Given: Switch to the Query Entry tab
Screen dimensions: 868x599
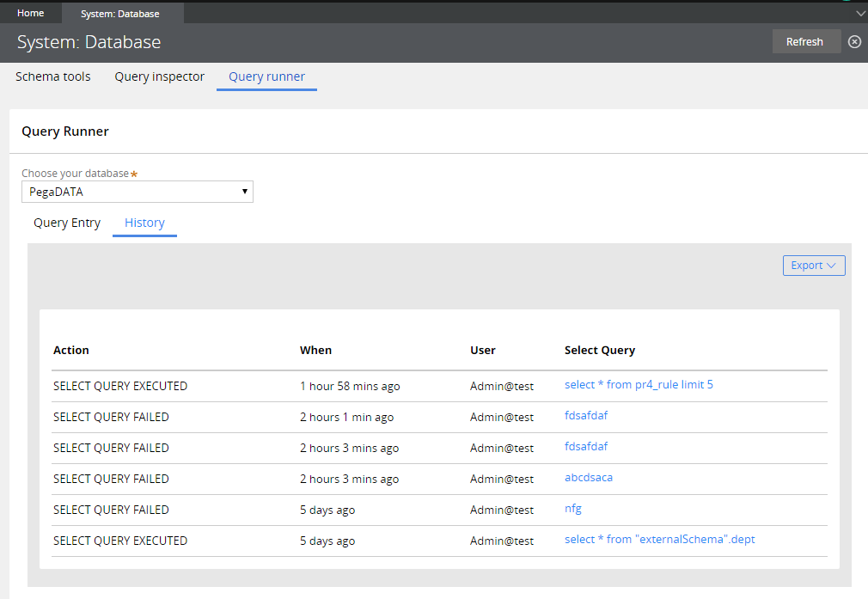Looking at the screenshot, I should [67, 223].
